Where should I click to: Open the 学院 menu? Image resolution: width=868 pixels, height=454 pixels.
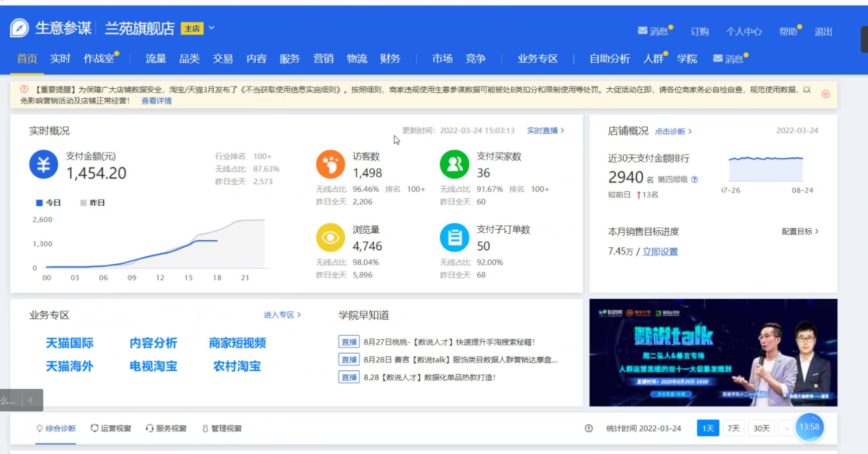pos(687,59)
